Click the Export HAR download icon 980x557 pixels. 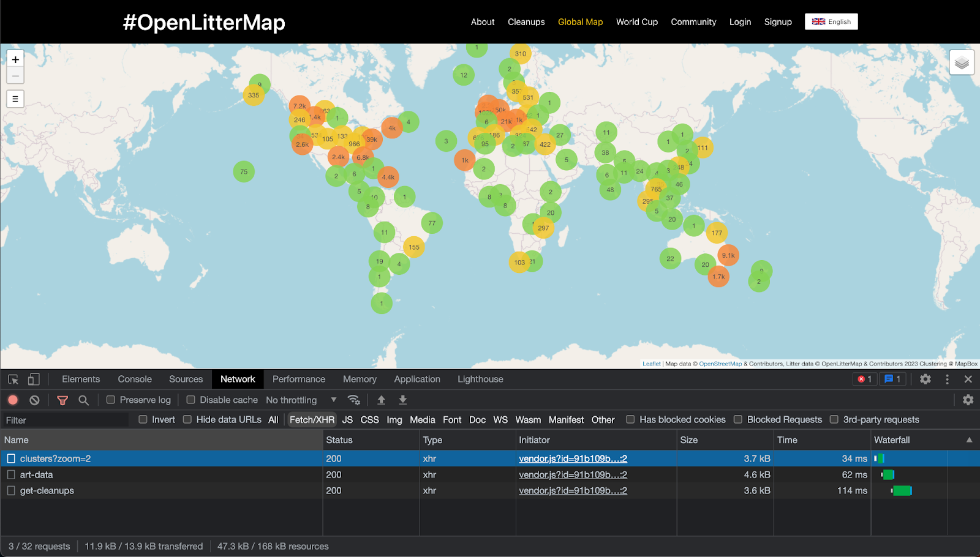pyautogui.click(x=402, y=400)
